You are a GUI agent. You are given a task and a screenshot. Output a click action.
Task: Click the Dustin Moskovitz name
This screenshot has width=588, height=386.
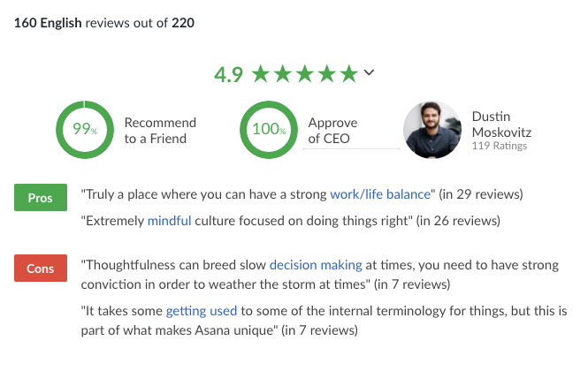pyautogui.click(x=501, y=125)
